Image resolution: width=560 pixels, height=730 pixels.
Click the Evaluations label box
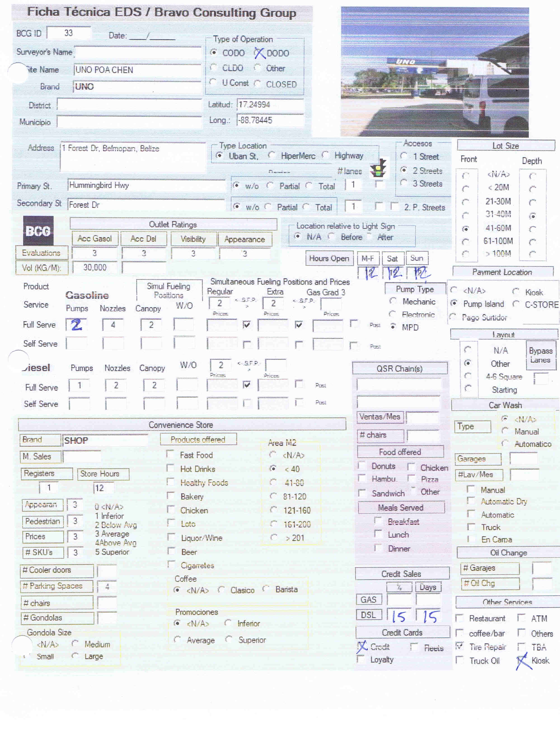click(x=42, y=253)
